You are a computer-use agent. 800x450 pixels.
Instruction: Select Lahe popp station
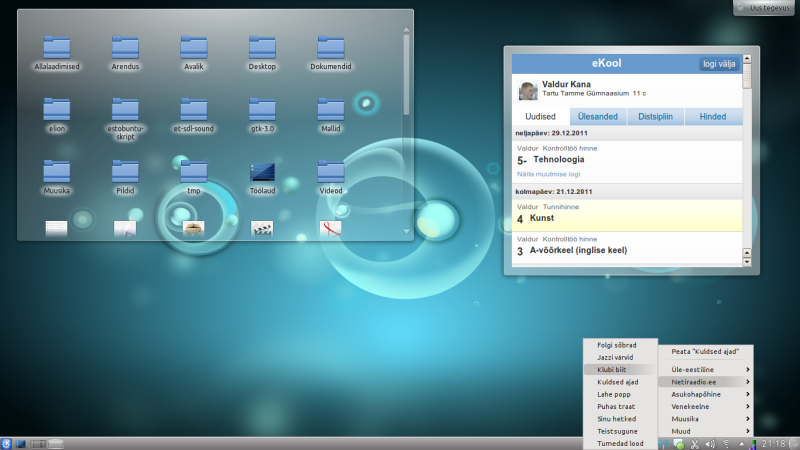pyautogui.click(x=620, y=394)
